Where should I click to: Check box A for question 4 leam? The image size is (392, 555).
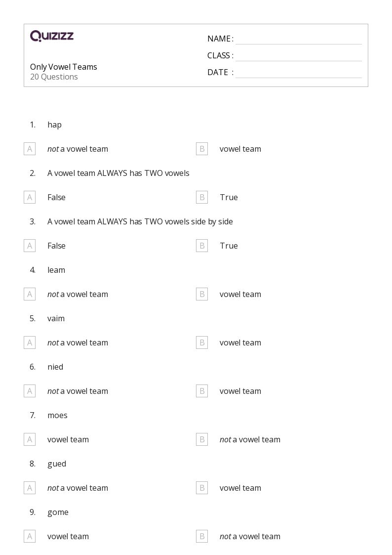[x=30, y=294]
